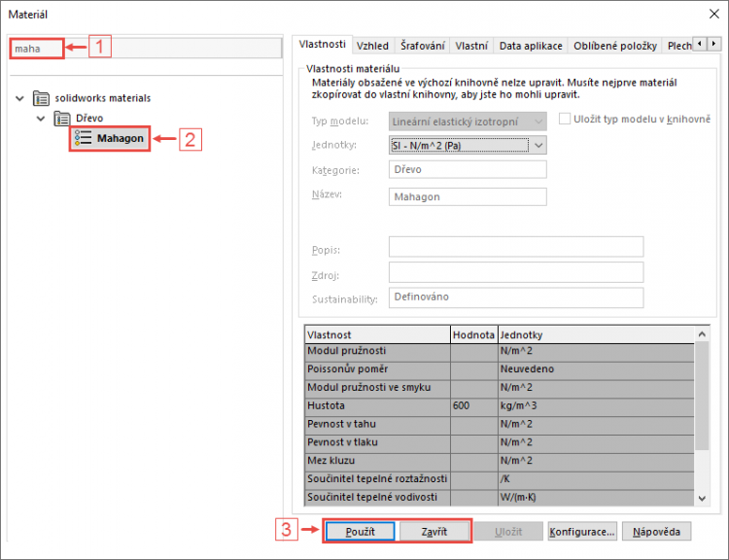Click the kg/m^3 units cell
Screen dimensions: 729x560
pyautogui.click(x=596, y=406)
